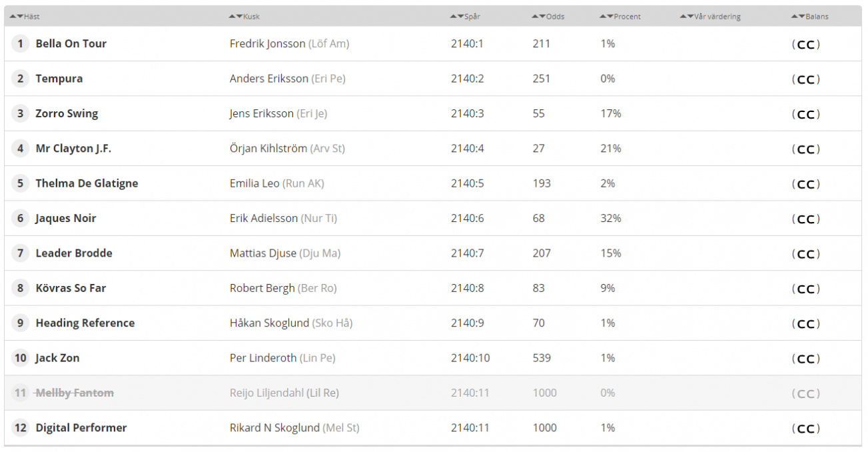Sort by Kusk column header arrows
Image resolution: width=868 pixels, height=452 pixels.
click(244, 17)
